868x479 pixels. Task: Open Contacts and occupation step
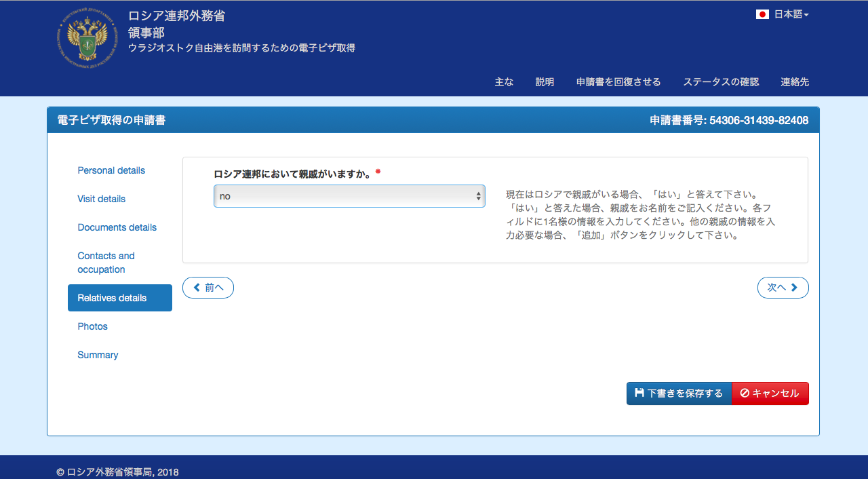point(106,263)
